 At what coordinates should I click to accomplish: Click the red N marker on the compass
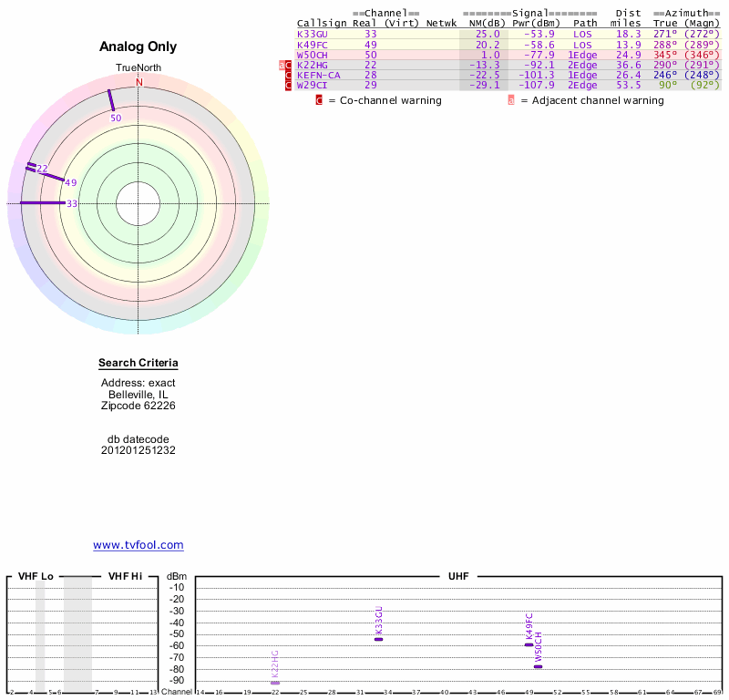click(x=139, y=82)
